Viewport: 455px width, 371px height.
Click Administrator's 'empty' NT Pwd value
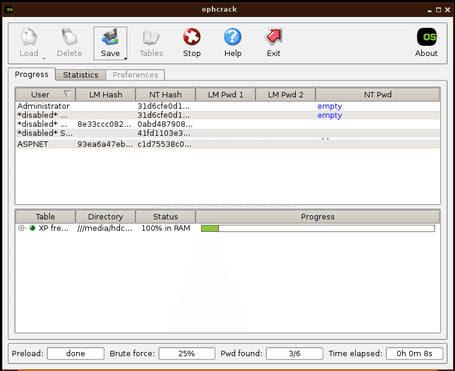point(330,106)
